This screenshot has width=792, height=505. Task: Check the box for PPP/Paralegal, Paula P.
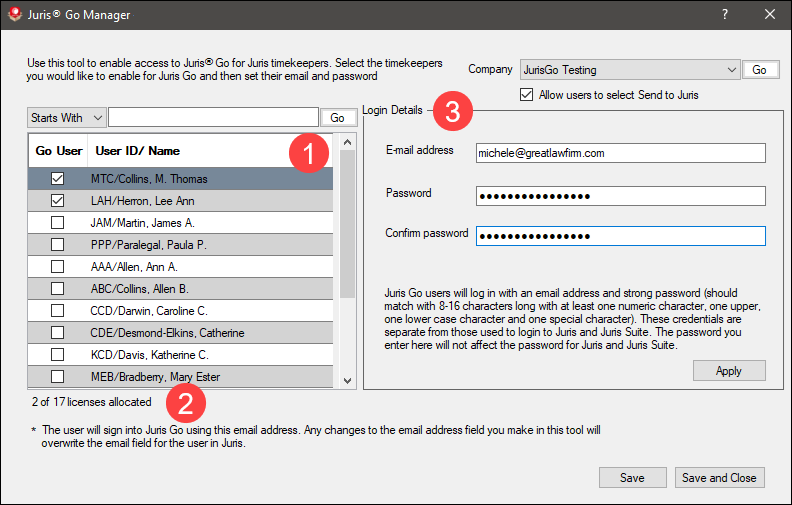point(58,244)
